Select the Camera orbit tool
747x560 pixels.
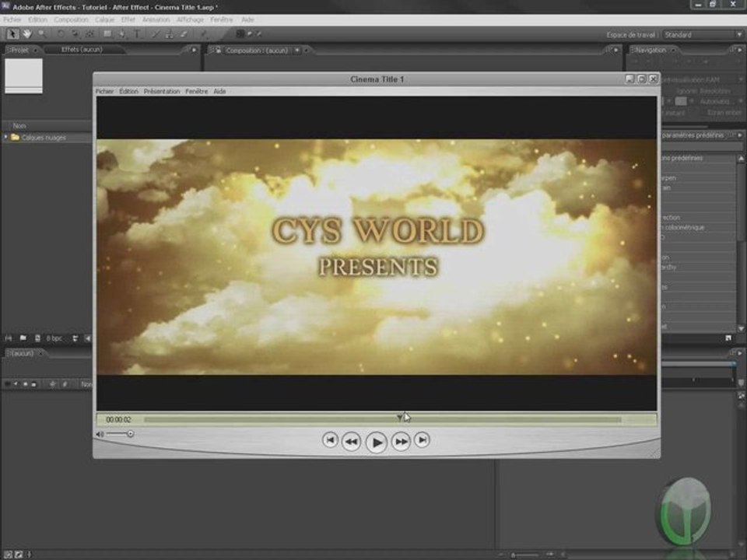(75, 33)
